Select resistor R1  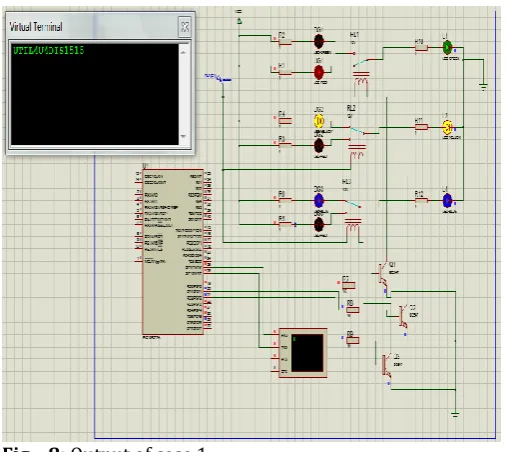(285, 72)
